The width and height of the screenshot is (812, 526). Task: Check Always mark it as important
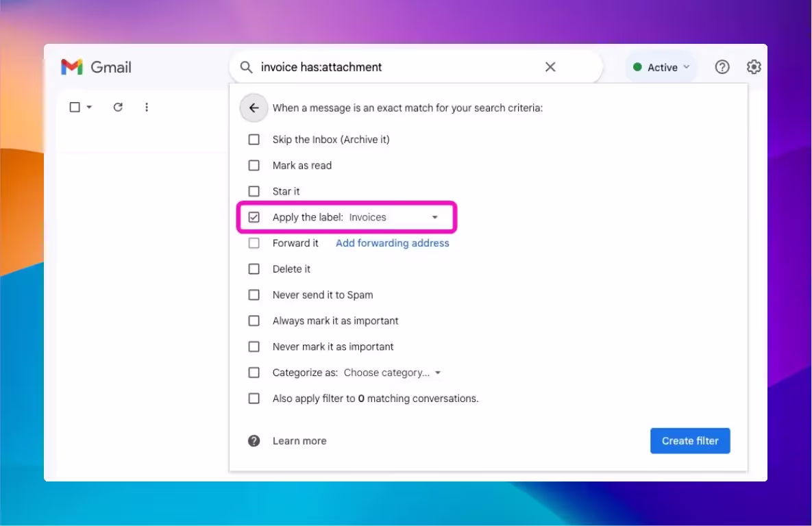254,321
